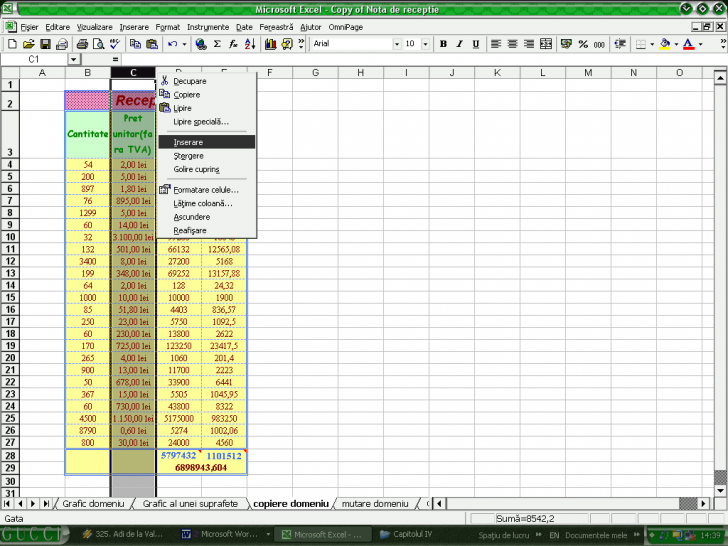This screenshot has height=546, width=728.
Task: Choose Decupare in the context menu
Action: 207,81
